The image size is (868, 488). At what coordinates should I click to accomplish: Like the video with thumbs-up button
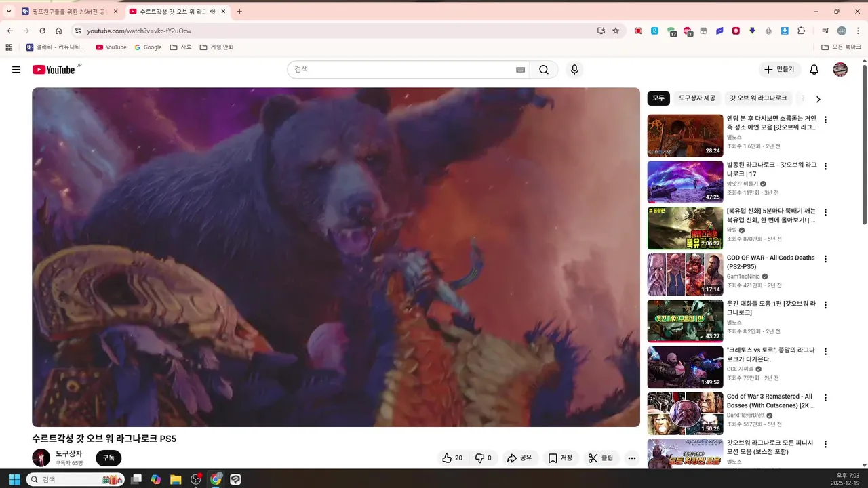click(x=452, y=458)
